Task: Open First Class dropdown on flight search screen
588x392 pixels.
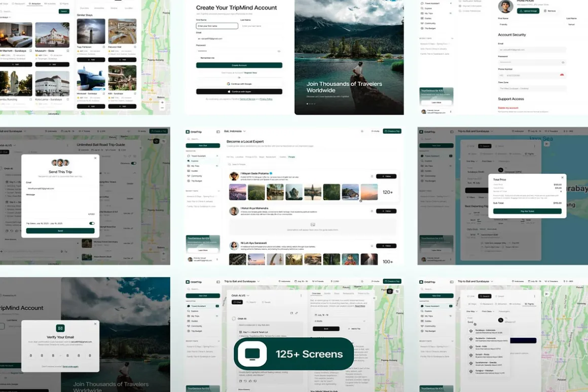Action: click(488, 311)
